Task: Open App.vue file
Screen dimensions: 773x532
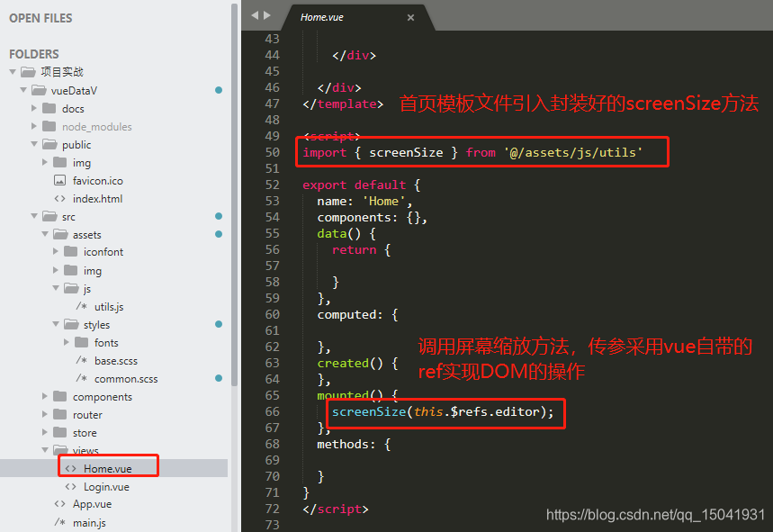Action: [x=92, y=504]
